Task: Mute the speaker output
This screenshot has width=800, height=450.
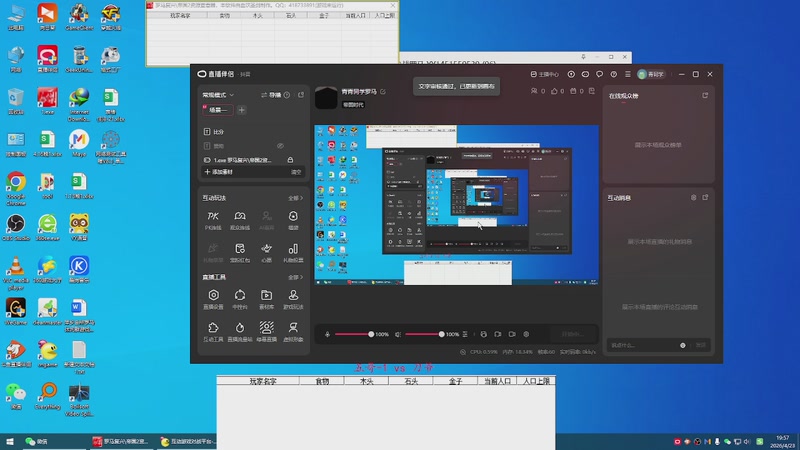Action: [398, 334]
